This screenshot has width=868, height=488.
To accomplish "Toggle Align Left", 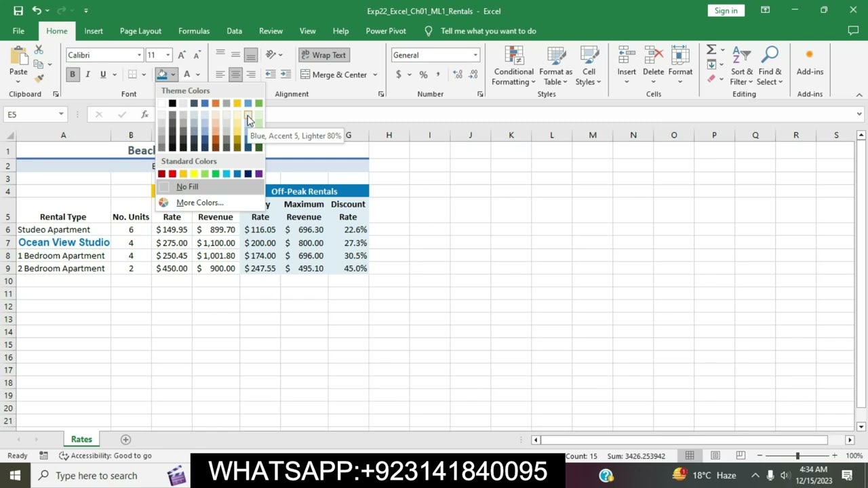I will 220,75.
